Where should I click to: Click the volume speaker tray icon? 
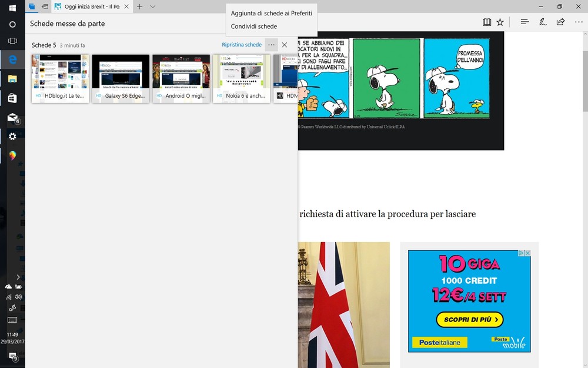click(18, 297)
